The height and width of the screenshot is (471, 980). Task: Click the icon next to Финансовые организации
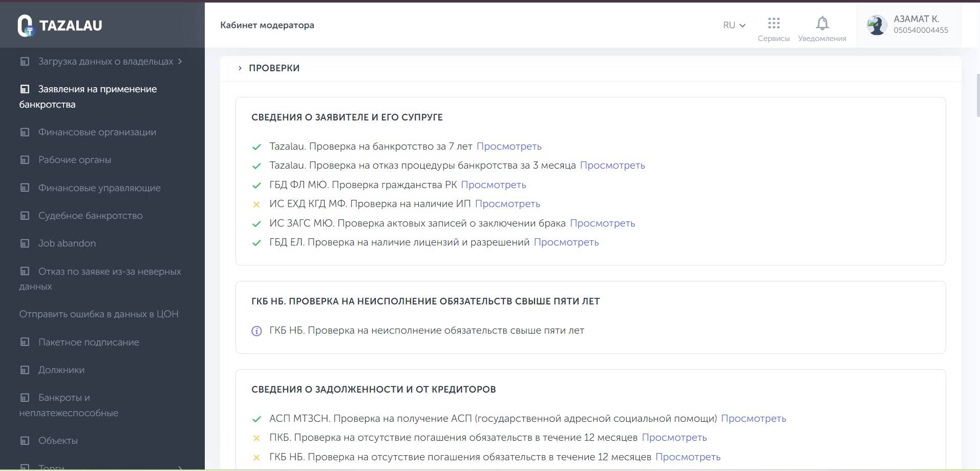point(25,132)
